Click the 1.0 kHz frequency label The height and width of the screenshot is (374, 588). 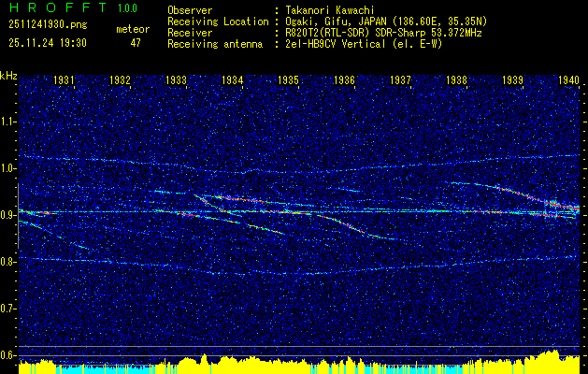click(x=8, y=168)
